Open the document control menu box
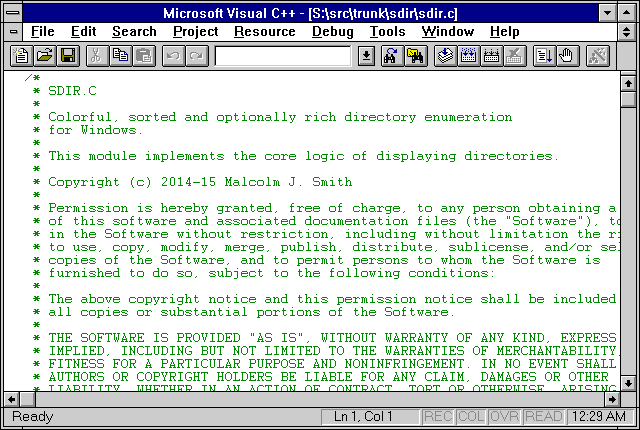The image size is (640, 430). pos(13,31)
